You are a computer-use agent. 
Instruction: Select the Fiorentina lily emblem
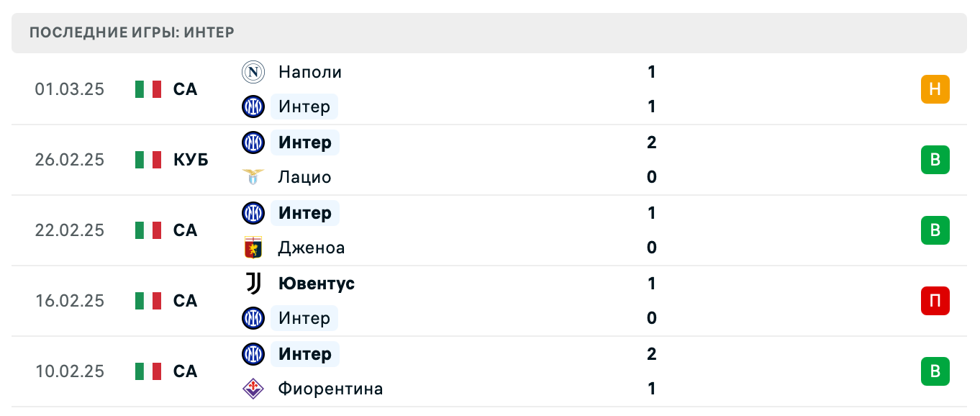click(253, 389)
